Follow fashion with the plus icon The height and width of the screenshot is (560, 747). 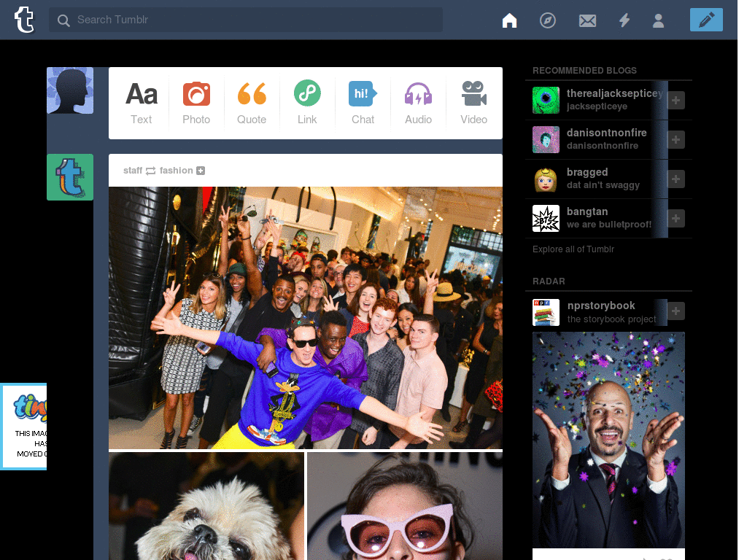click(201, 171)
